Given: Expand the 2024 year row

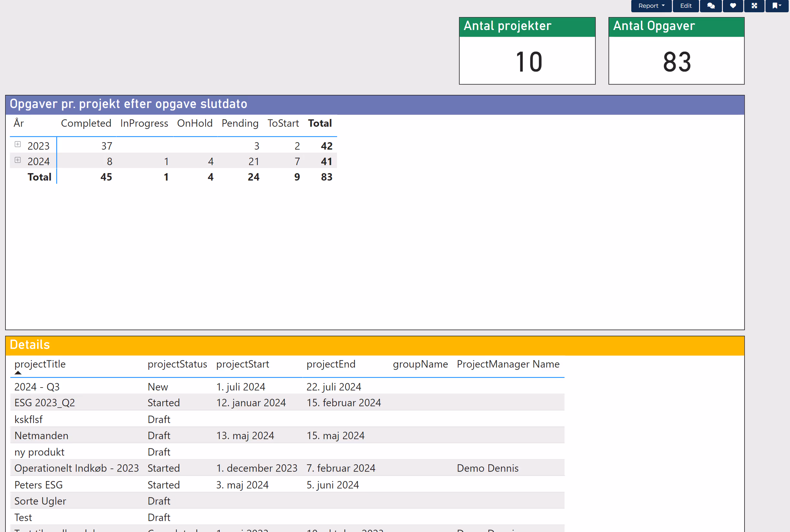Looking at the screenshot, I should [18, 160].
